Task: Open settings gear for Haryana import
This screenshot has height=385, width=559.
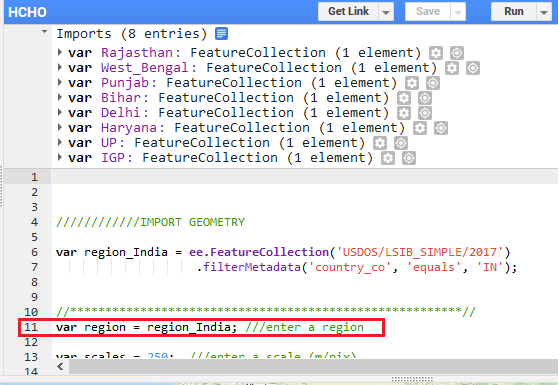Action: tap(420, 128)
